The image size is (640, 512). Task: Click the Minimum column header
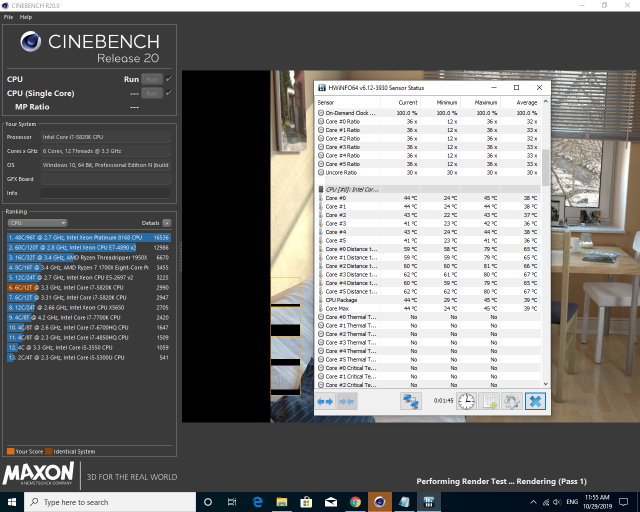[x=440, y=102]
